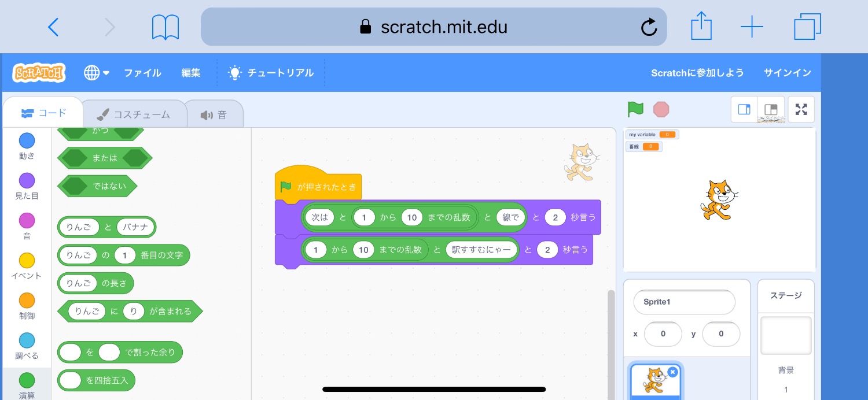
Task: Click the りんご の長さ block
Action: 95,283
